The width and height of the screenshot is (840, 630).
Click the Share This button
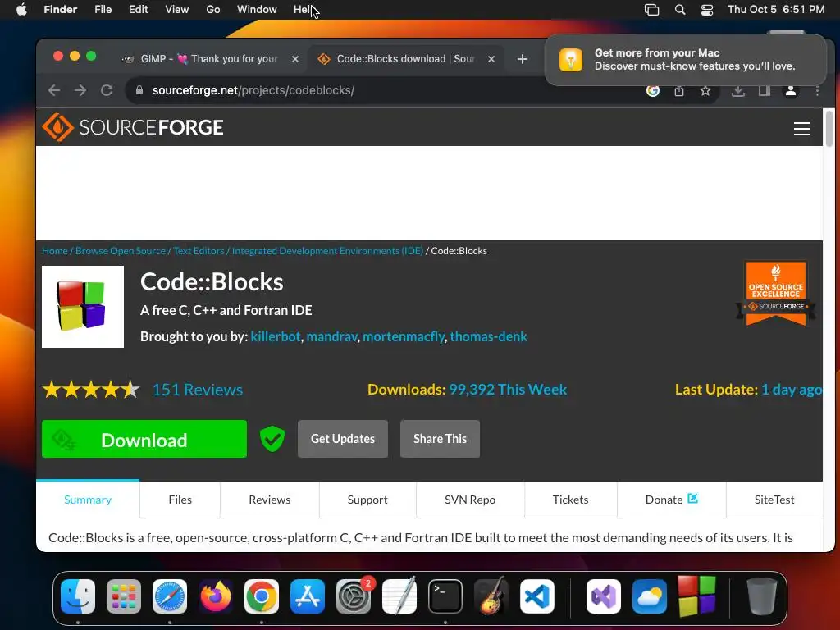click(x=440, y=439)
